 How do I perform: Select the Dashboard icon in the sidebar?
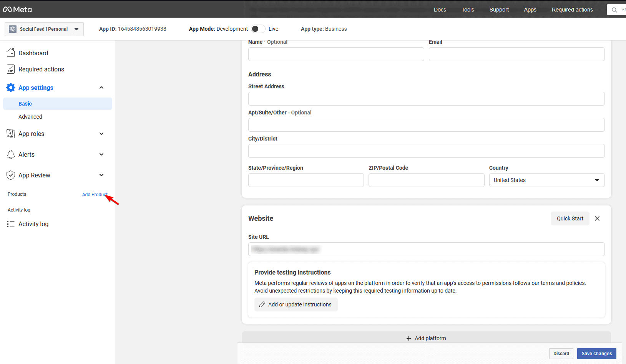pyautogui.click(x=11, y=53)
